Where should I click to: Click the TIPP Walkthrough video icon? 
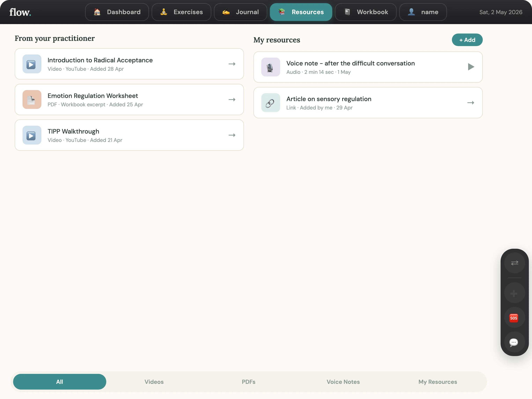tap(32, 135)
